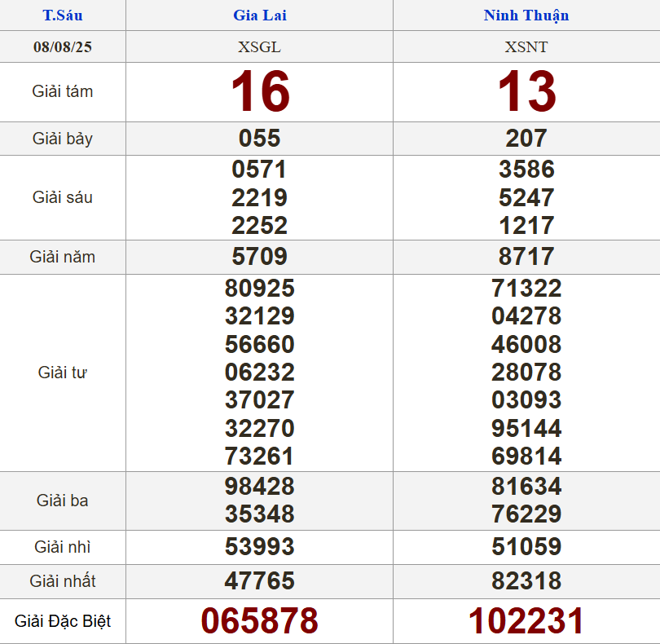Image resolution: width=660 pixels, height=644 pixels.
Task: Select the Giải nhất number 47765
Action: pyautogui.click(x=260, y=581)
